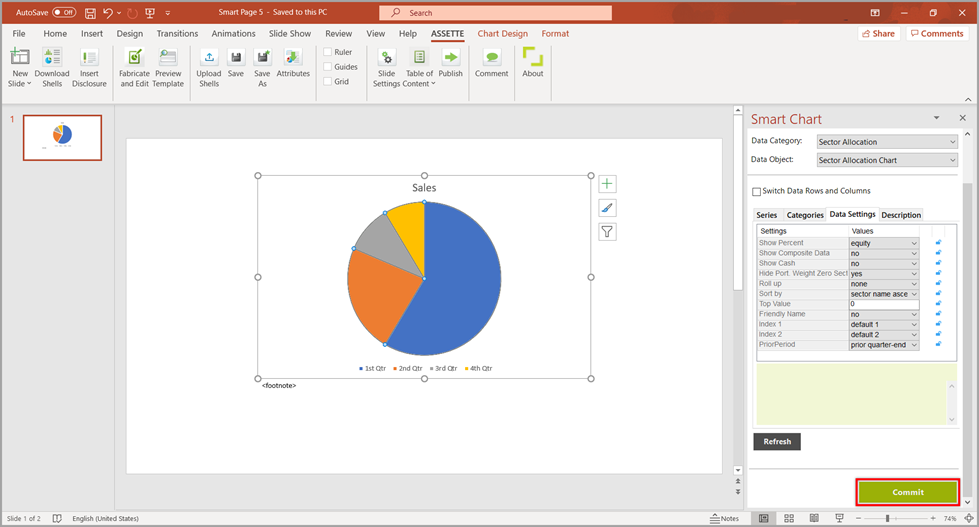Screen dimensions: 979x527
Task: Click the Insert Disclosure icon
Action: (89, 57)
